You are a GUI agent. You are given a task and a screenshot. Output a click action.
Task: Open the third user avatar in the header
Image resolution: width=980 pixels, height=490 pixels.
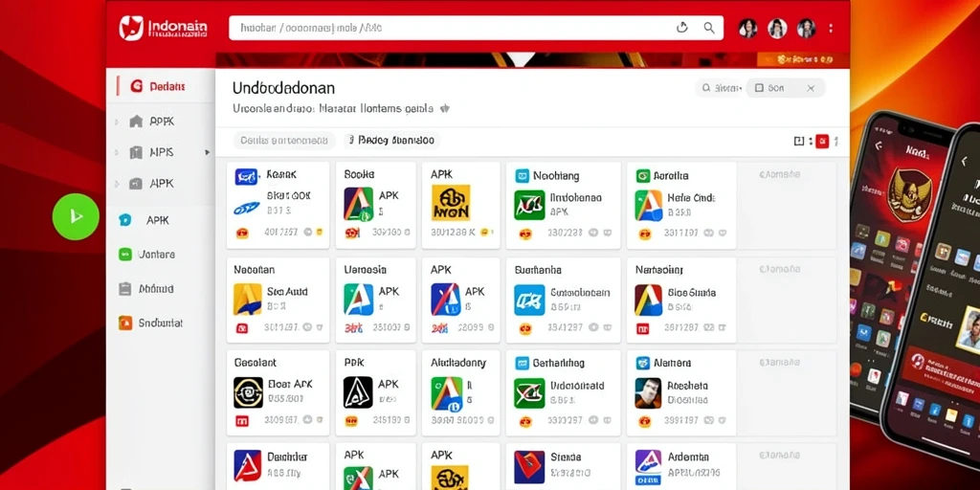tap(806, 28)
